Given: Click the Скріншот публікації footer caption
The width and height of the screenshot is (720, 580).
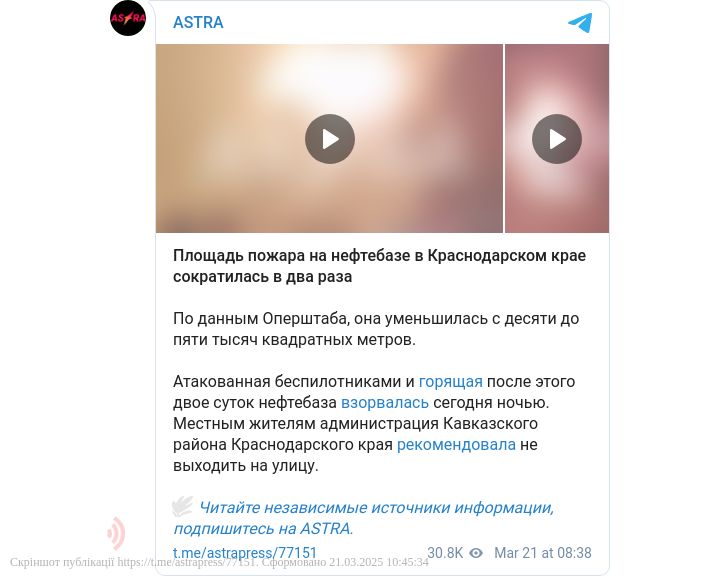Looking at the screenshot, I should [x=219, y=562].
